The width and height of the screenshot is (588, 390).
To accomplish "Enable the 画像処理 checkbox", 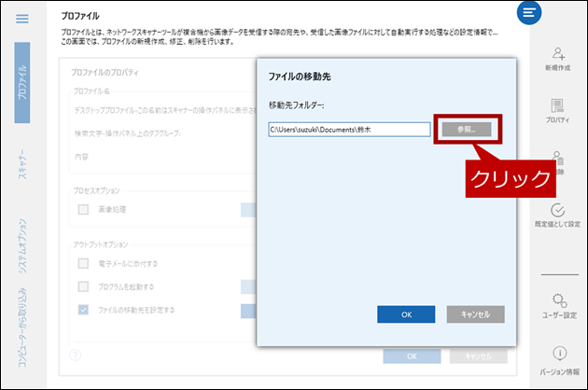I will coord(84,210).
